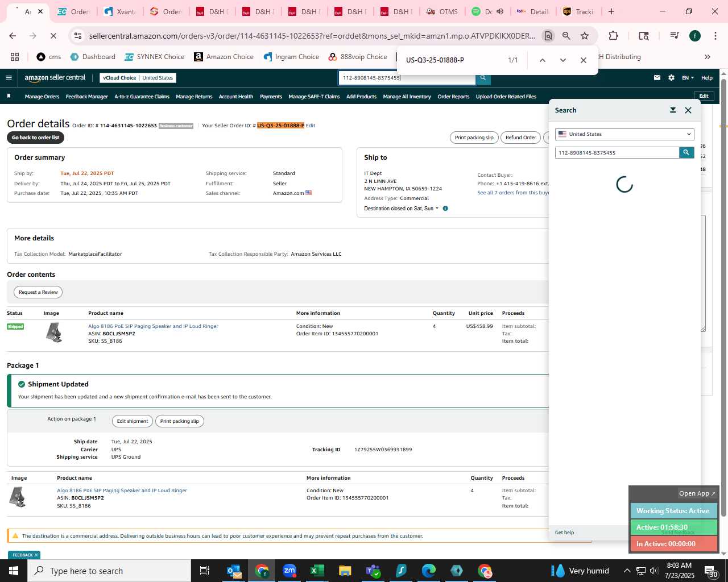
Task: Jump to previous find-in-page result
Action: (543, 60)
